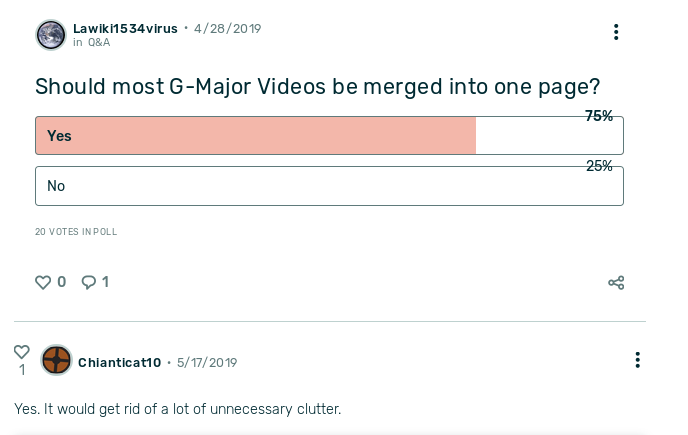The image size is (688, 435).
Task: Click the 75% result label
Action: (599, 116)
